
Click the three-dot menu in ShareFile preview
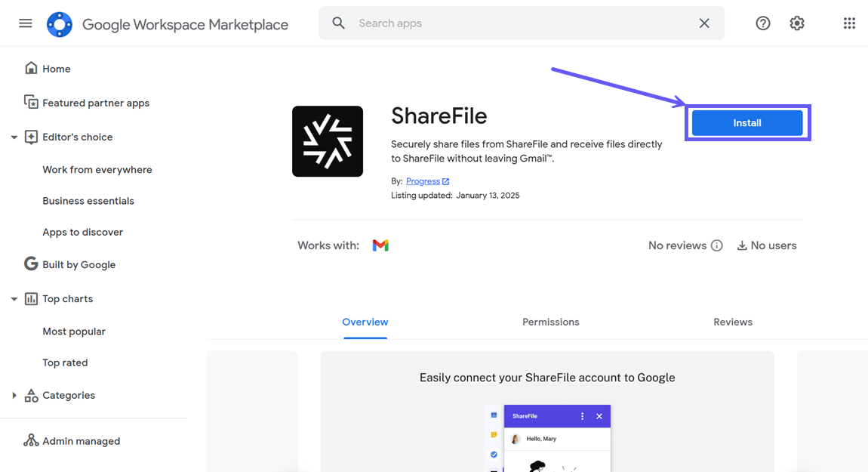tap(582, 416)
